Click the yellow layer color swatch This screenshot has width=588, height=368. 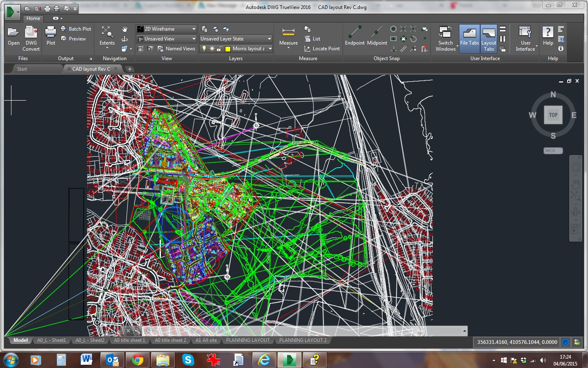pos(228,49)
